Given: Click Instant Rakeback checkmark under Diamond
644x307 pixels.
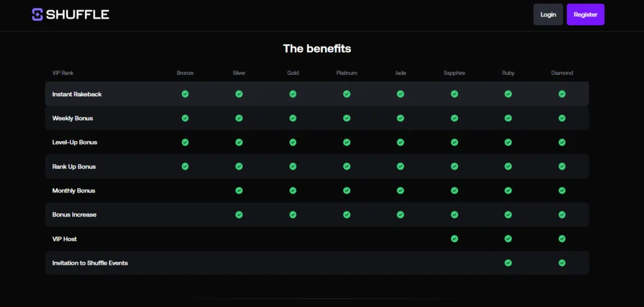Looking at the screenshot, I should [x=562, y=94].
